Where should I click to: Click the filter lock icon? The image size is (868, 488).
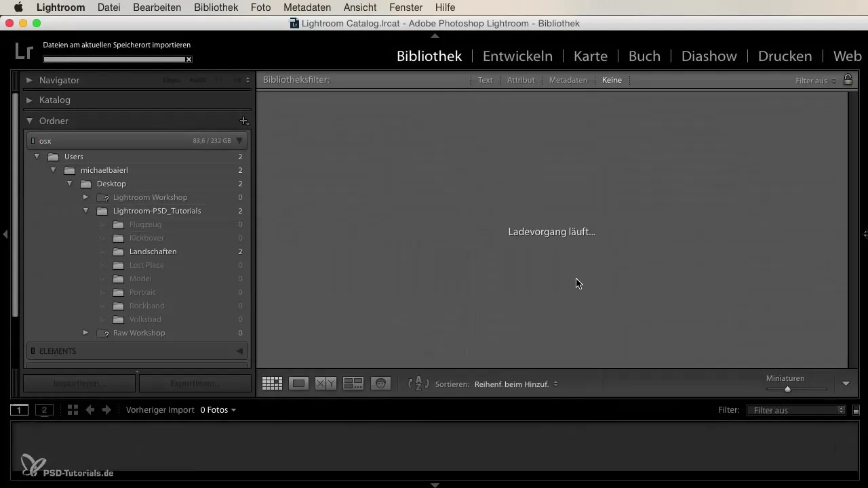click(848, 80)
